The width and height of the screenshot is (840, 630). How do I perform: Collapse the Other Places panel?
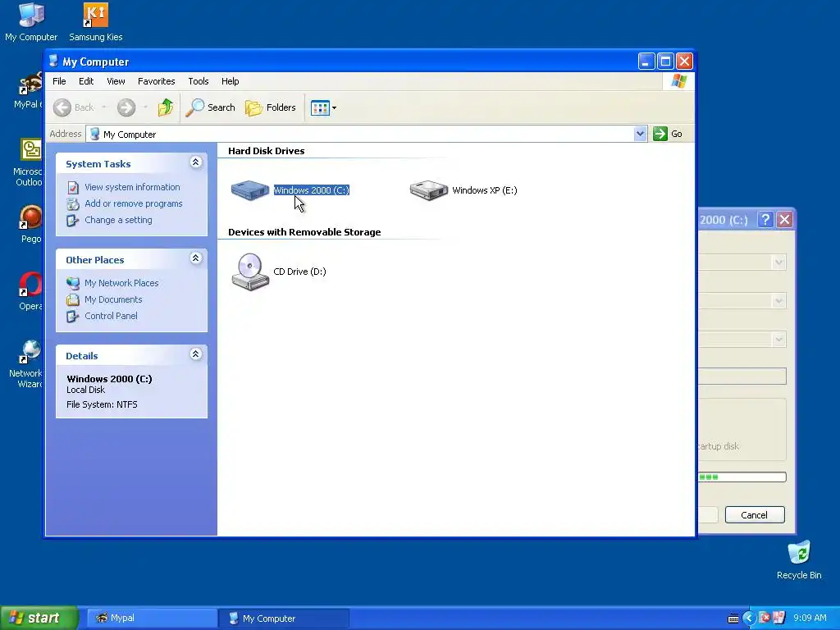[196, 258]
